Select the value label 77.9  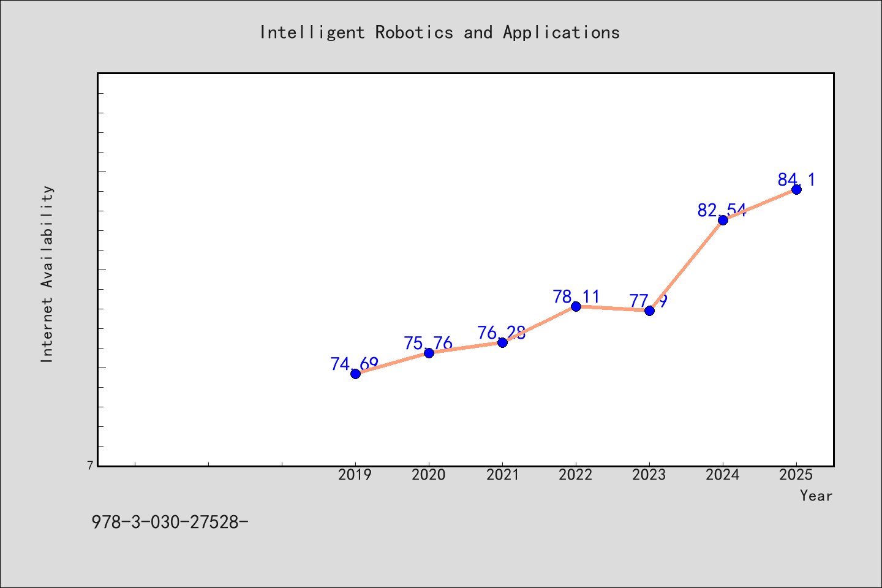tap(649, 301)
